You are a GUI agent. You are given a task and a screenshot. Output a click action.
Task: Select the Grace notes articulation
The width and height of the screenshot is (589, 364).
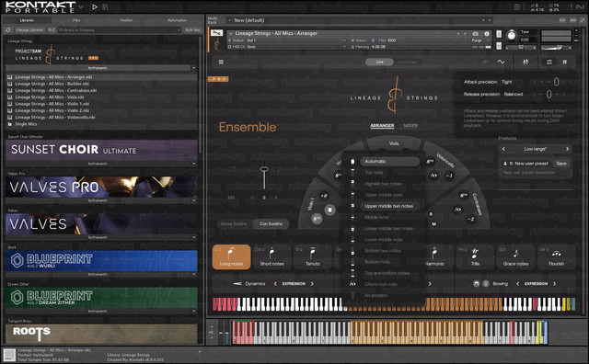coord(515,257)
